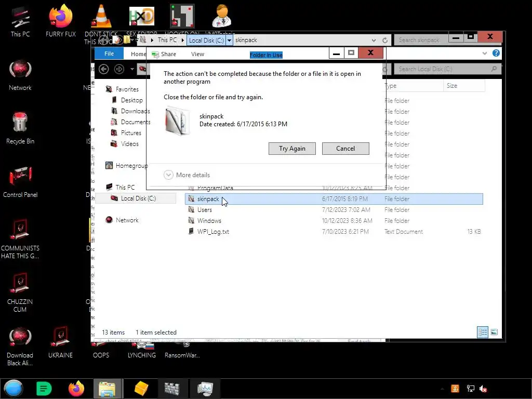Image resolution: width=532 pixels, height=399 pixels.
Task: Open the Home ribbon tab
Action: tap(138, 54)
